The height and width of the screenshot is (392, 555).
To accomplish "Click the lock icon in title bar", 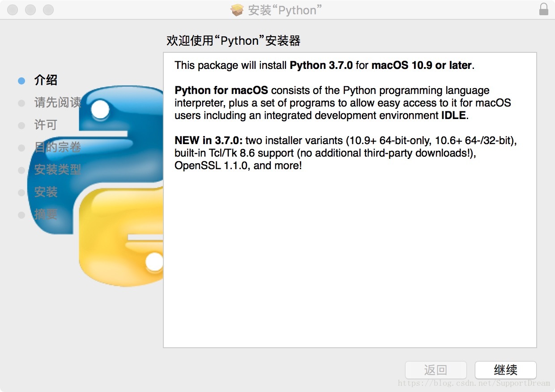I will (x=544, y=9).
